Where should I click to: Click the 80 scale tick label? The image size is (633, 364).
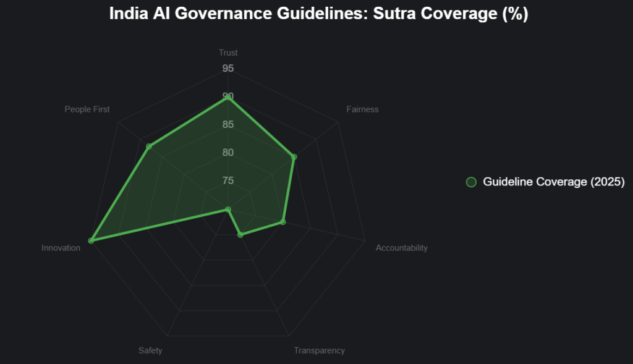[228, 153]
